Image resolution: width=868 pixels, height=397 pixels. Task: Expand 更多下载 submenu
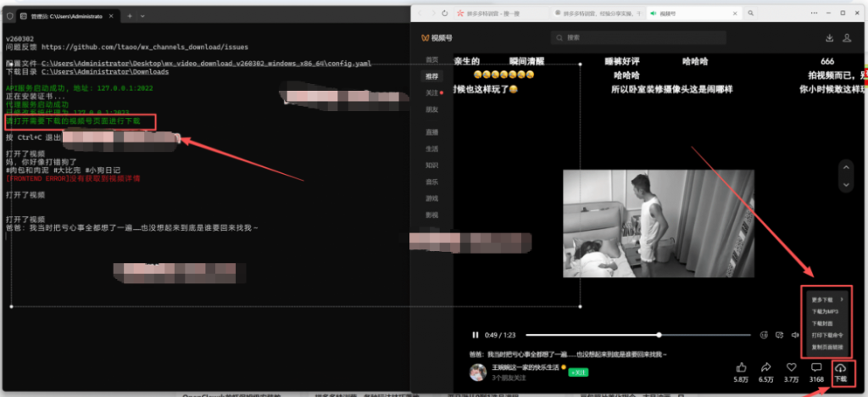pyautogui.click(x=828, y=299)
